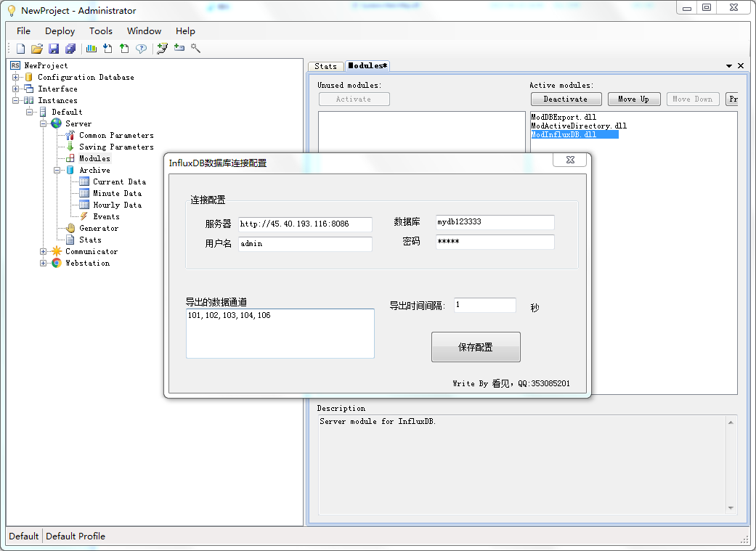This screenshot has height=551, width=756.
Task: Open Saving Parameters via green arrow icon
Action: [x=70, y=147]
